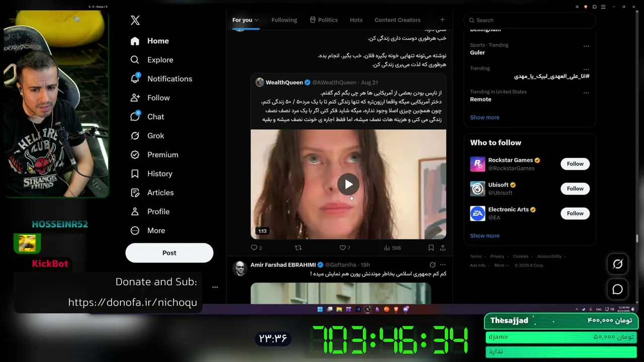Screen dimensions: 644x362
Task: Open the More menu in sidebar
Action: click(x=148, y=231)
